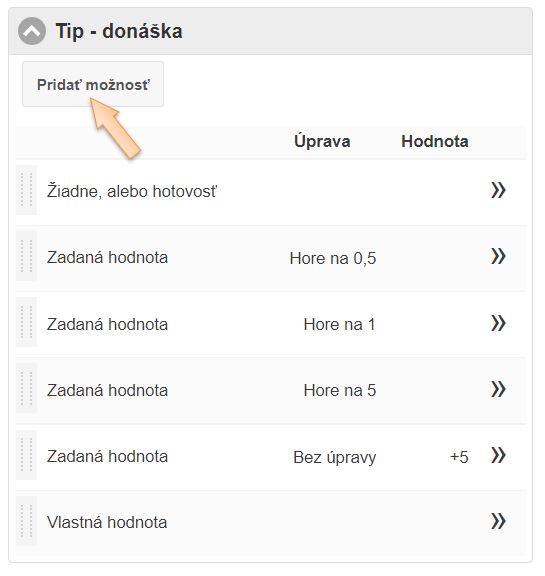The image size is (545, 576).
Task: Grab drag handle of Žiadne, alebo hotovosť row
Action: 26,190
